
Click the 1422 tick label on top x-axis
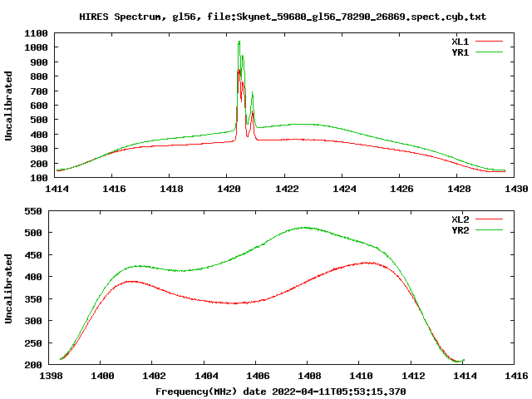tap(287, 189)
